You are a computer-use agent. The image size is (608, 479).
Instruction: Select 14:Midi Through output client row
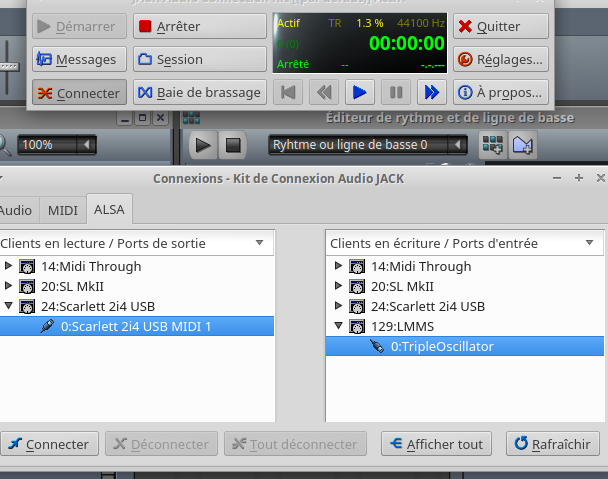tap(136, 266)
